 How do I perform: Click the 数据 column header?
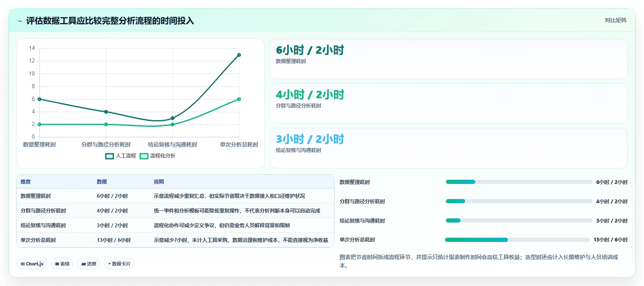[x=102, y=182]
